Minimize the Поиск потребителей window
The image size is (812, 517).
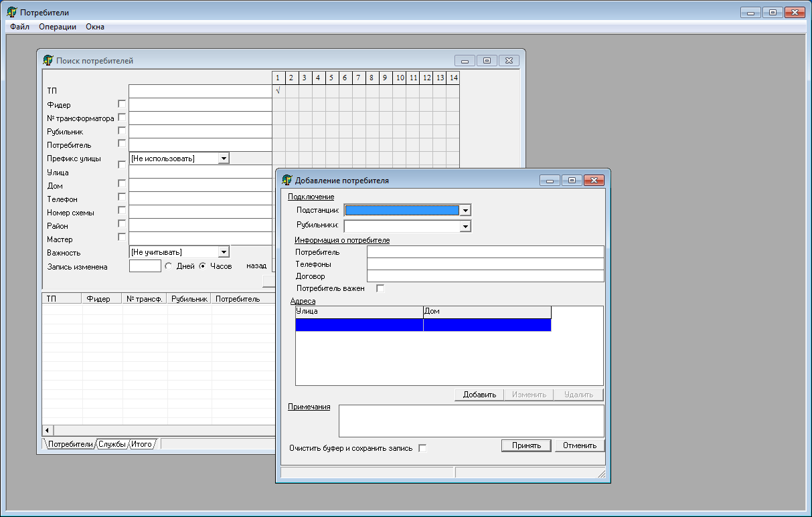point(465,61)
